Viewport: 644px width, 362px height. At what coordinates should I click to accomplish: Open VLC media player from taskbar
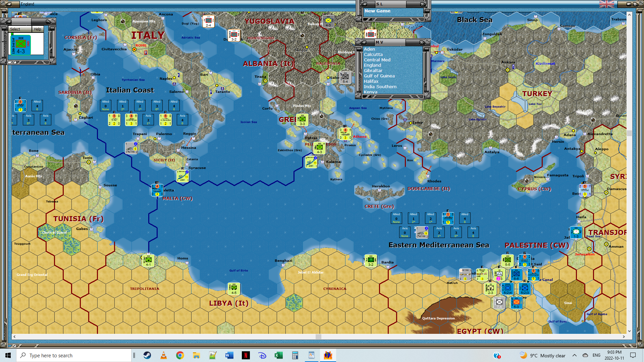164,355
